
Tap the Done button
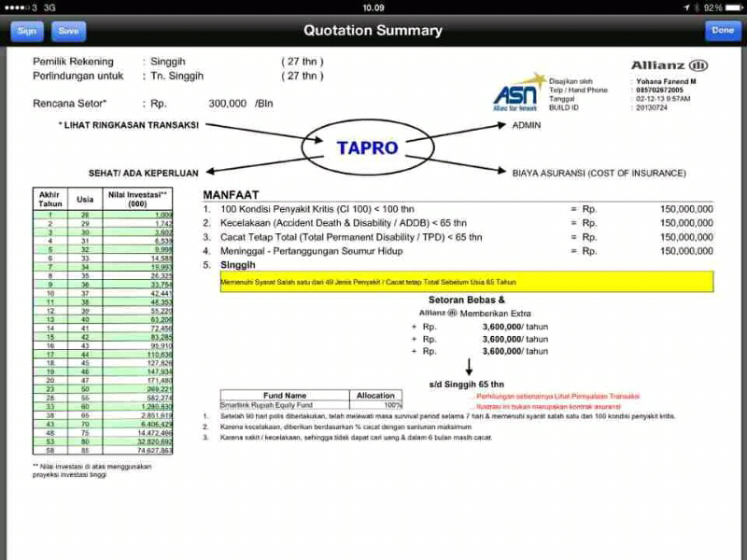[722, 31]
